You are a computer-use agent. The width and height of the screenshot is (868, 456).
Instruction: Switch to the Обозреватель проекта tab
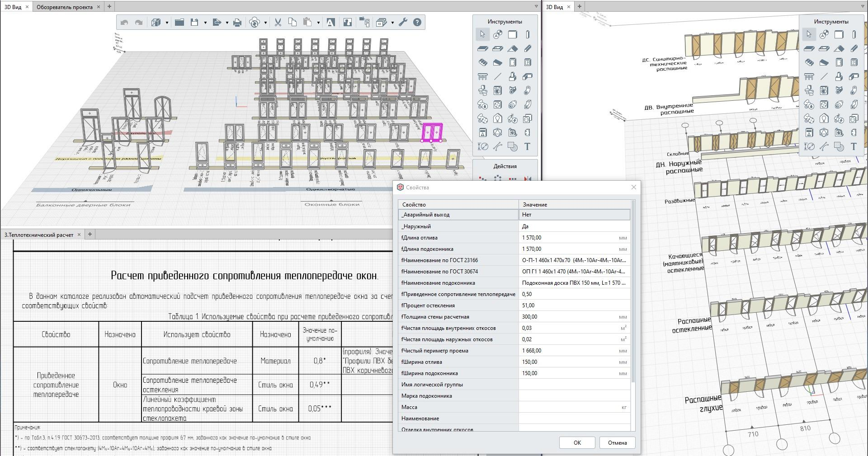tap(64, 7)
